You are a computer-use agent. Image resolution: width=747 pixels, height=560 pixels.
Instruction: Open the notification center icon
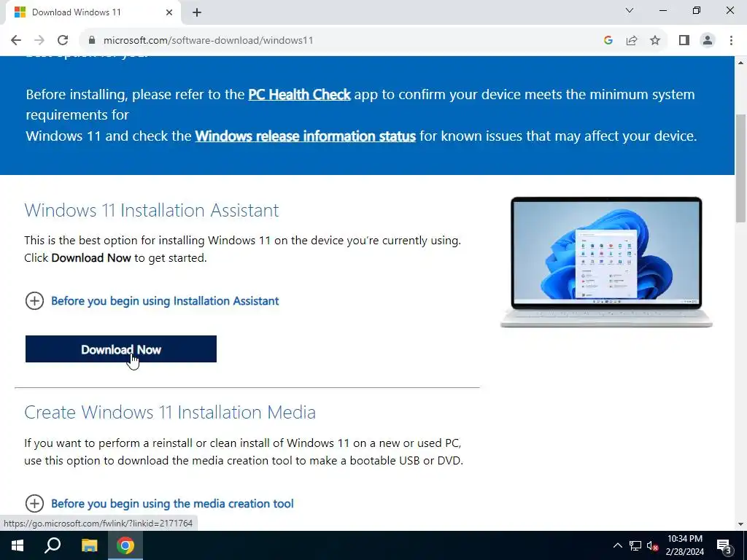point(724,546)
